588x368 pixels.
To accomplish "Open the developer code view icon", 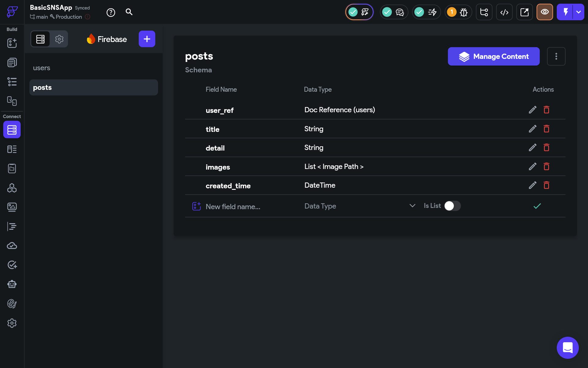I will (x=504, y=12).
